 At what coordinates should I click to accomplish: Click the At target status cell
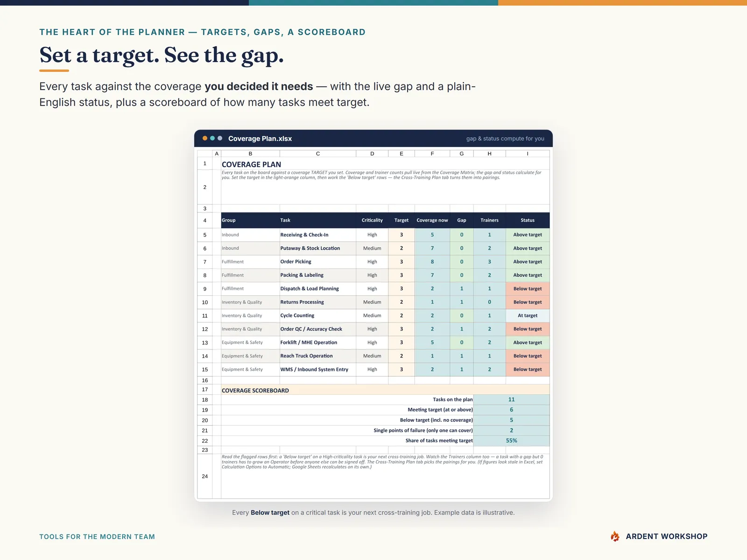pos(528,315)
